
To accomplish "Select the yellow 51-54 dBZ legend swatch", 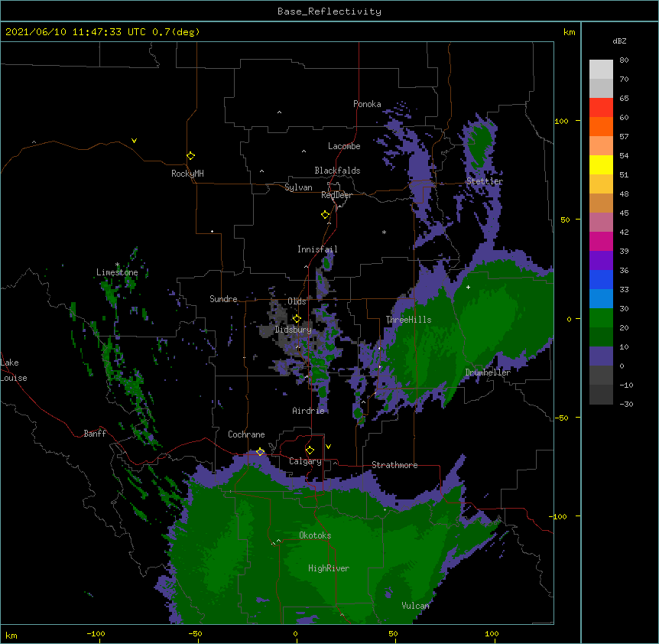I will 601,164.
